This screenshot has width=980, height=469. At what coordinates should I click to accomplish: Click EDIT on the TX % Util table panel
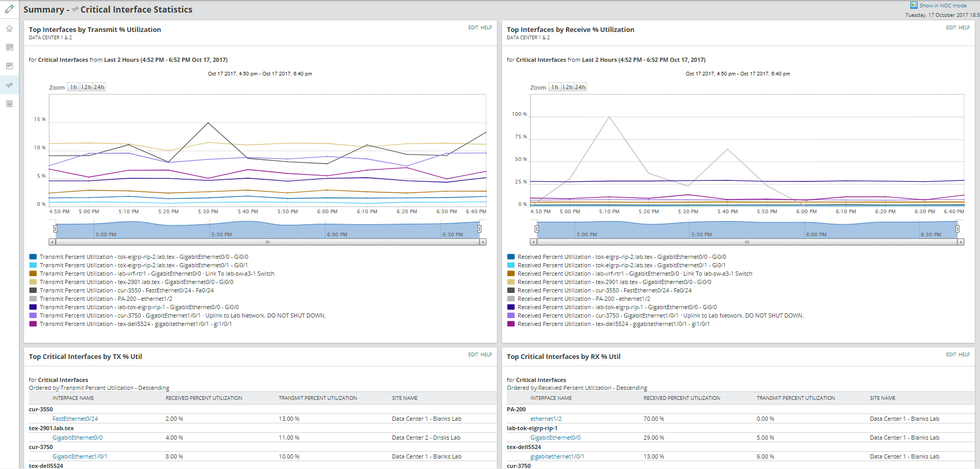pos(473,355)
